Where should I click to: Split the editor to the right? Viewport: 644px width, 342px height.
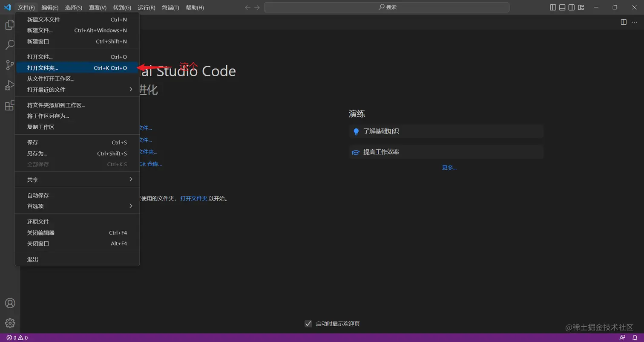(624, 22)
